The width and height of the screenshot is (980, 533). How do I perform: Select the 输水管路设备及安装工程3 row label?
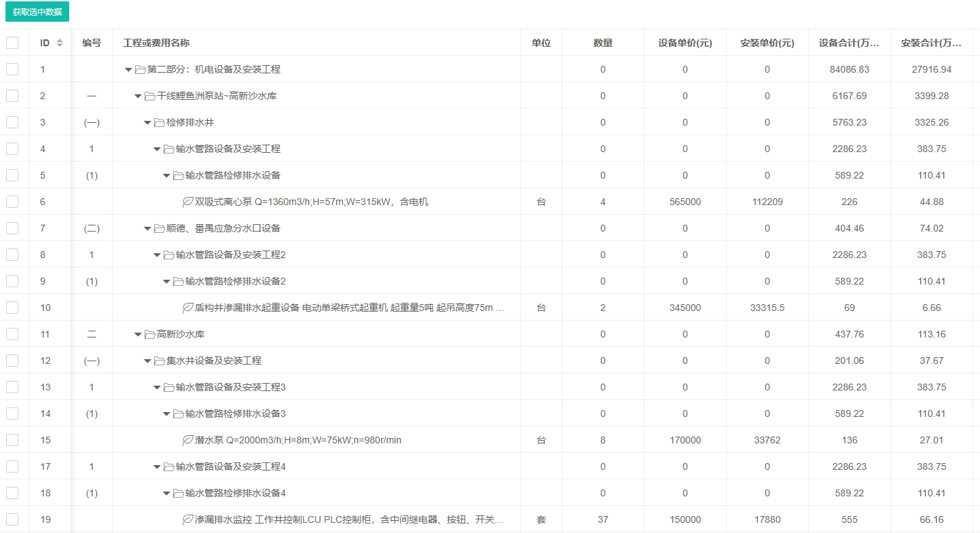pyautogui.click(x=230, y=387)
